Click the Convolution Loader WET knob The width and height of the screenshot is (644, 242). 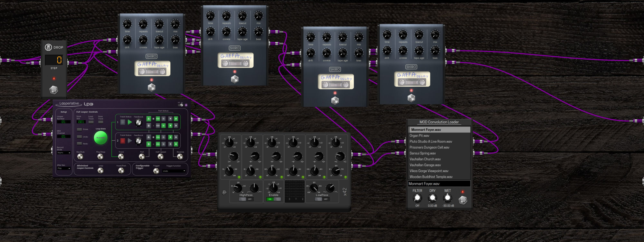(x=448, y=198)
